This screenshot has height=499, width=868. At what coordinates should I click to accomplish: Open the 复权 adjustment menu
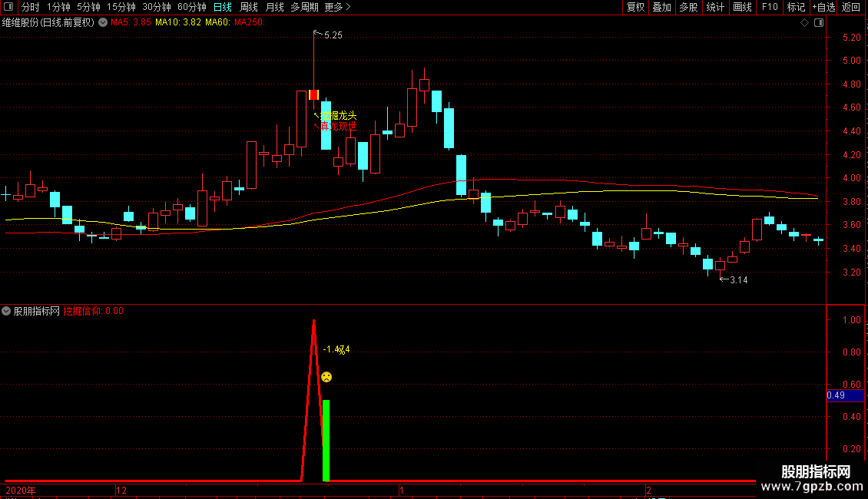click(x=635, y=7)
